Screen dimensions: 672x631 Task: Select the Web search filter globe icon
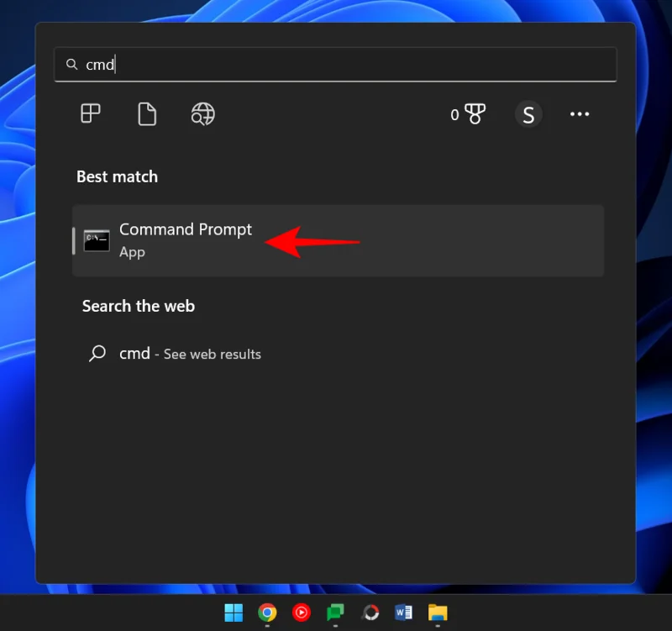pos(202,114)
